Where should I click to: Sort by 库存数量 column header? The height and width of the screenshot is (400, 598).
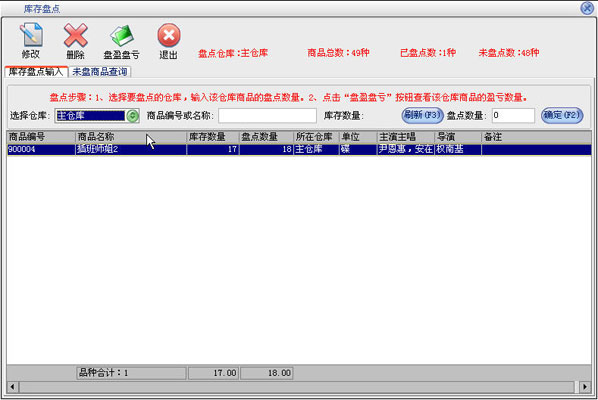213,137
